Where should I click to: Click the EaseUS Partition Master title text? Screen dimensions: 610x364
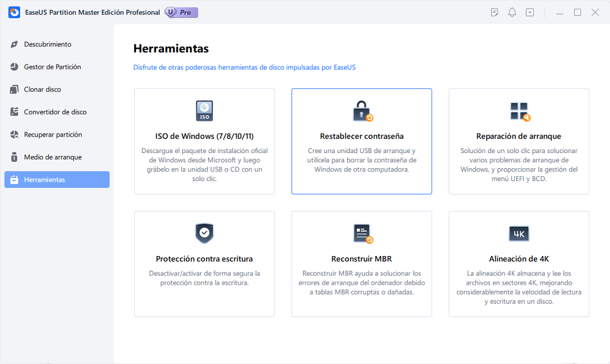click(x=93, y=12)
